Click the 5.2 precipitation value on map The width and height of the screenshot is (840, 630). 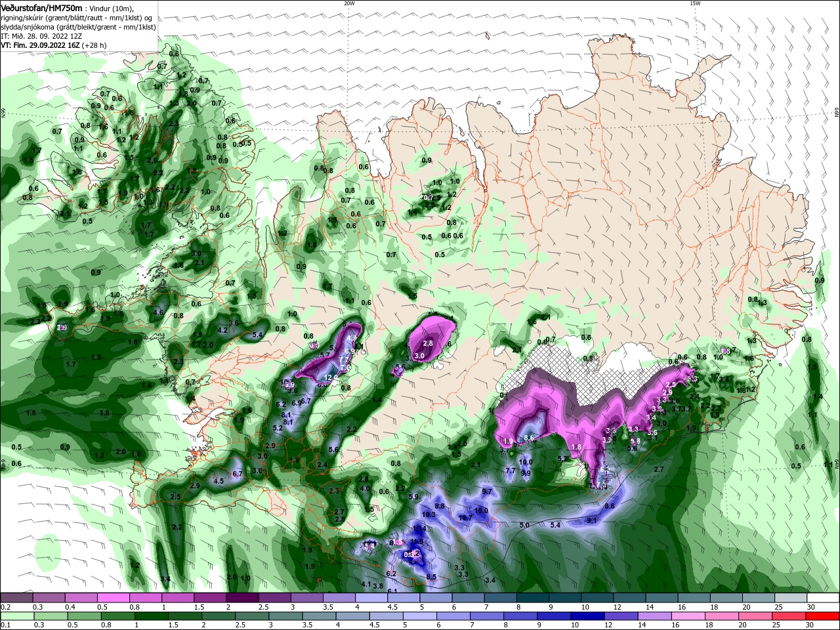coord(277,428)
